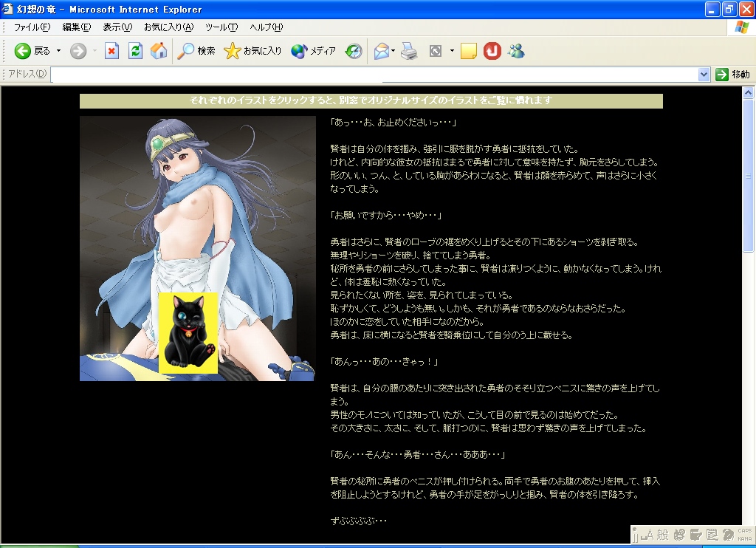Expand the forward history dropdown arrow
The width and height of the screenshot is (756, 548).
click(x=94, y=51)
